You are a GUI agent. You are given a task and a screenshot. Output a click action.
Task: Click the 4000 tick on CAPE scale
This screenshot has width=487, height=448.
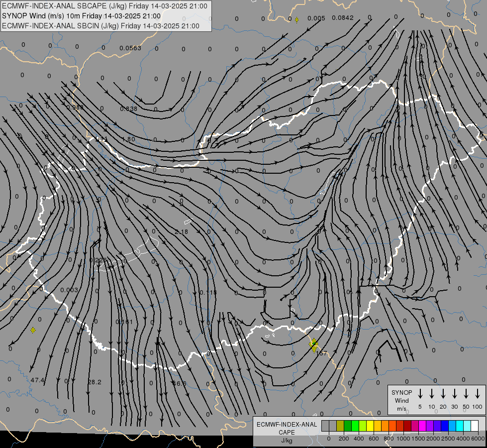463,439
